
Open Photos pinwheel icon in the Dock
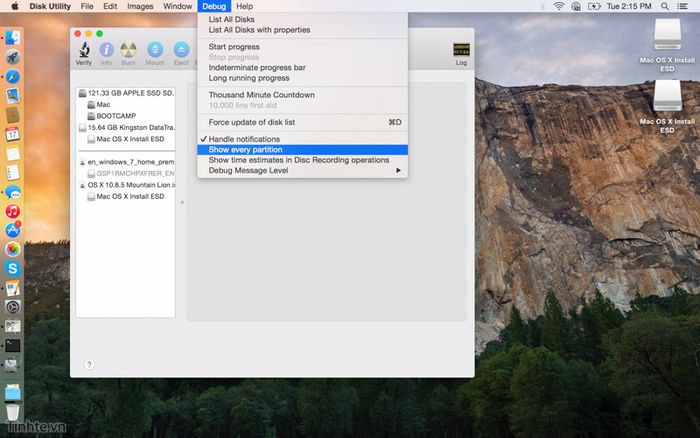point(12,249)
